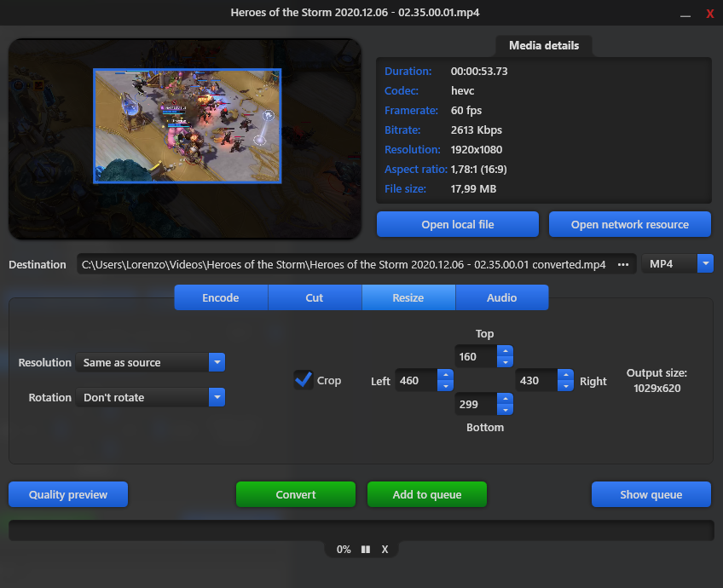This screenshot has width=723, height=588.
Task: Increase the Top crop value
Action: (506, 351)
